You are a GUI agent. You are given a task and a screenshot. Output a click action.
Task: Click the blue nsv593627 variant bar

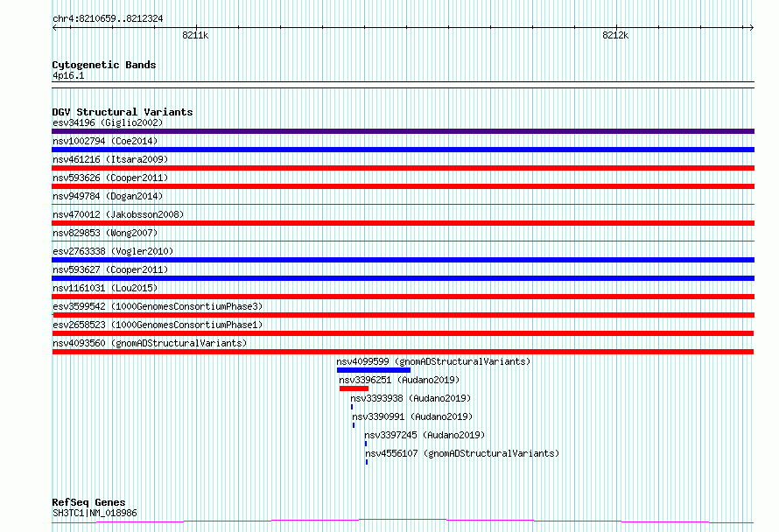(403, 278)
